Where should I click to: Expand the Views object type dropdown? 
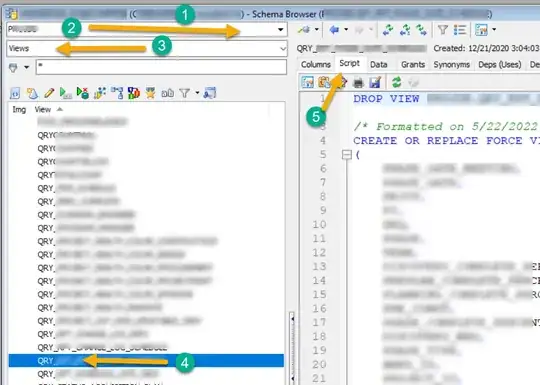(x=283, y=49)
